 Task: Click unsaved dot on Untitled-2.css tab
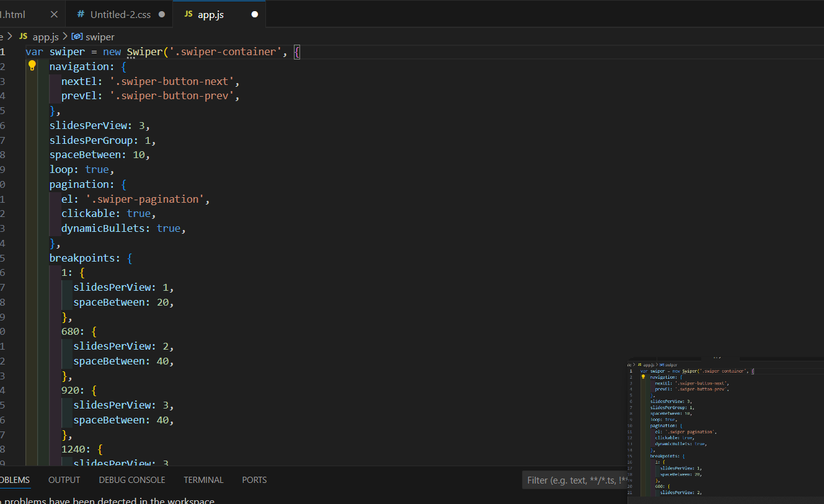tap(162, 14)
